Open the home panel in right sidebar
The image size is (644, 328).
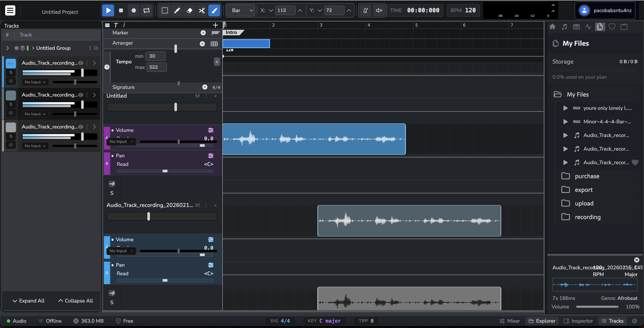552,27
